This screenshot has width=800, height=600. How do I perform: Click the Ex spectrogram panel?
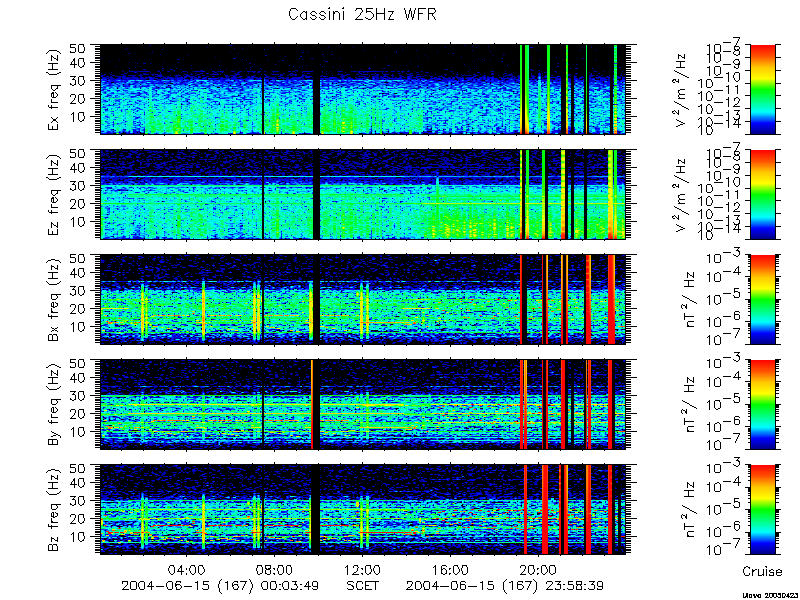[x=363, y=89]
